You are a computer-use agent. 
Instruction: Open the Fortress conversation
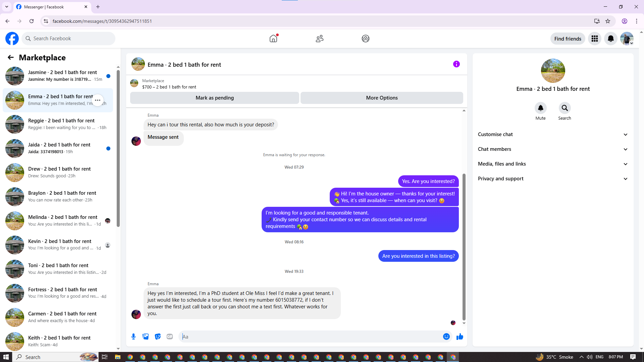click(58, 293)
